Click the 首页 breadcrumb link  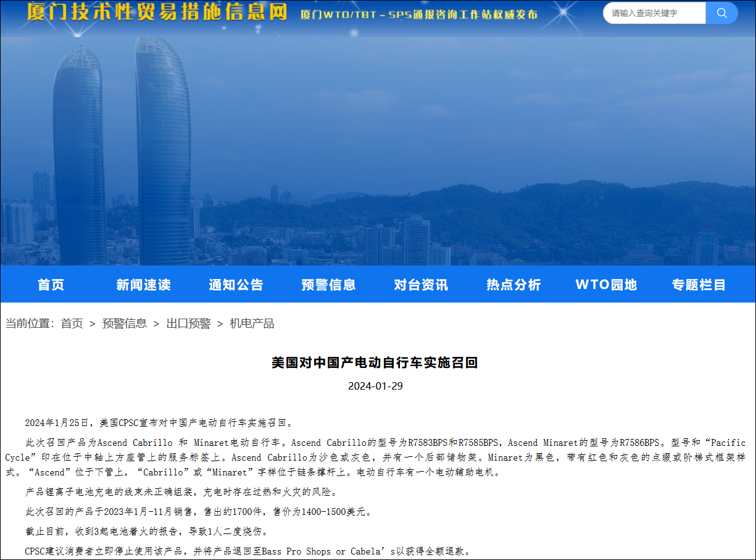pyautogui.click(x=72, y=324)
